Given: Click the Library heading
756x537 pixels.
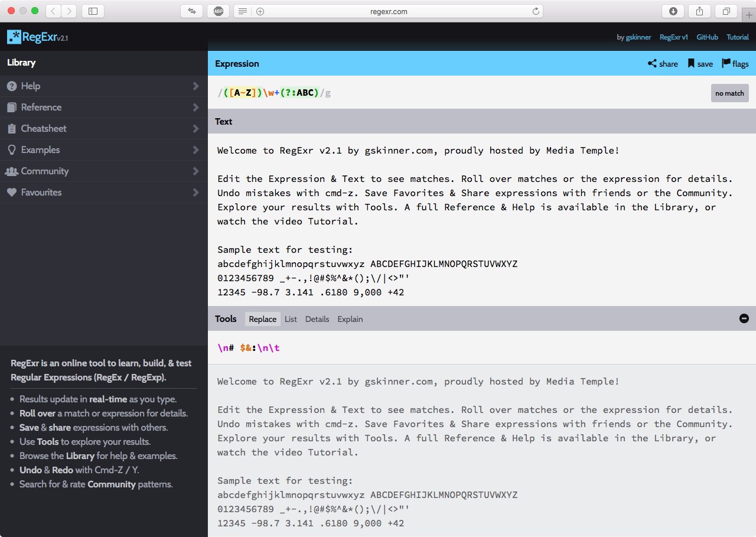Looking at the screenshot, I should (21, 63).
